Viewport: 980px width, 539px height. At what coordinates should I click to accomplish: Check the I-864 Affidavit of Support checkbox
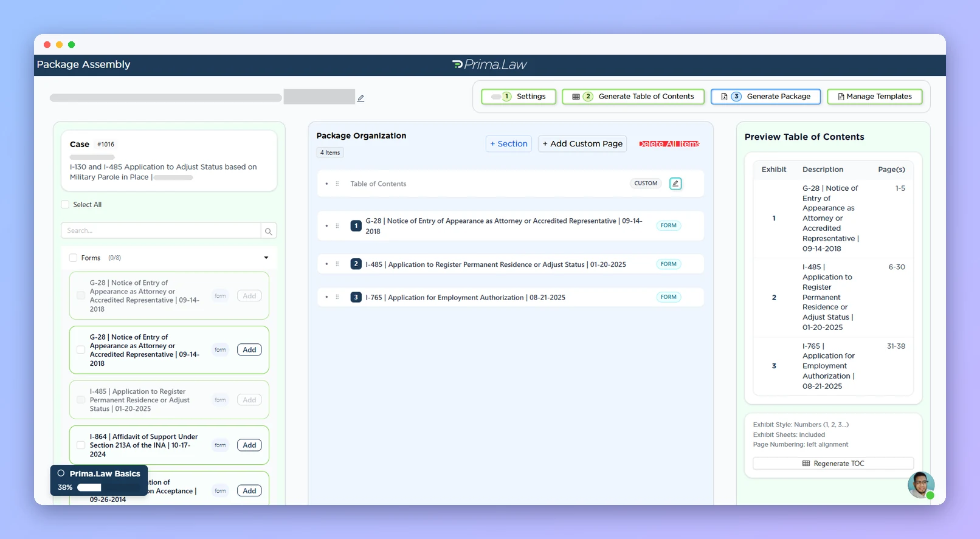(x=81, y=445)
